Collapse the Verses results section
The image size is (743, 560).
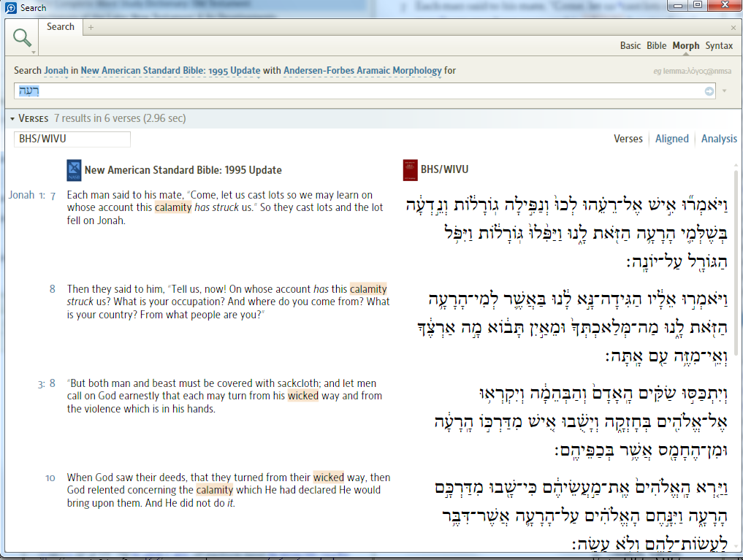[12, 119]
